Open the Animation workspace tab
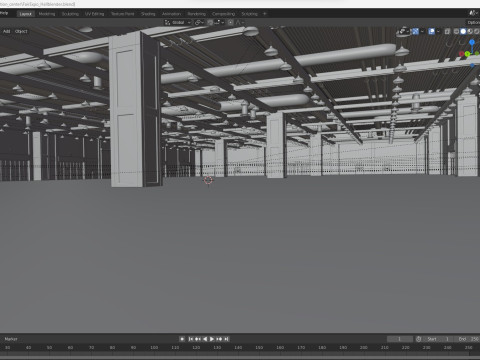480x360 pixels. pos(171,14)
